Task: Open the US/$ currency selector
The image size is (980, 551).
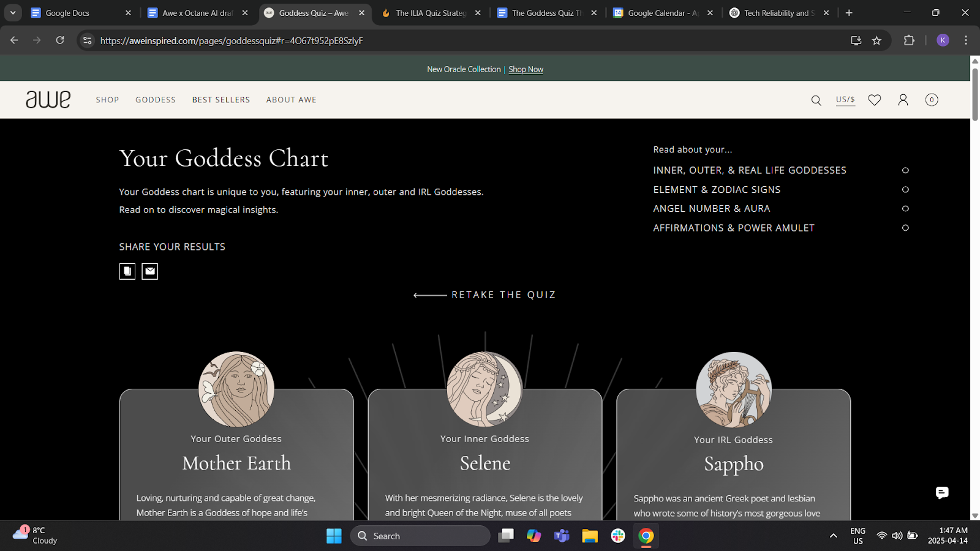Action: (x=845, y=100)
